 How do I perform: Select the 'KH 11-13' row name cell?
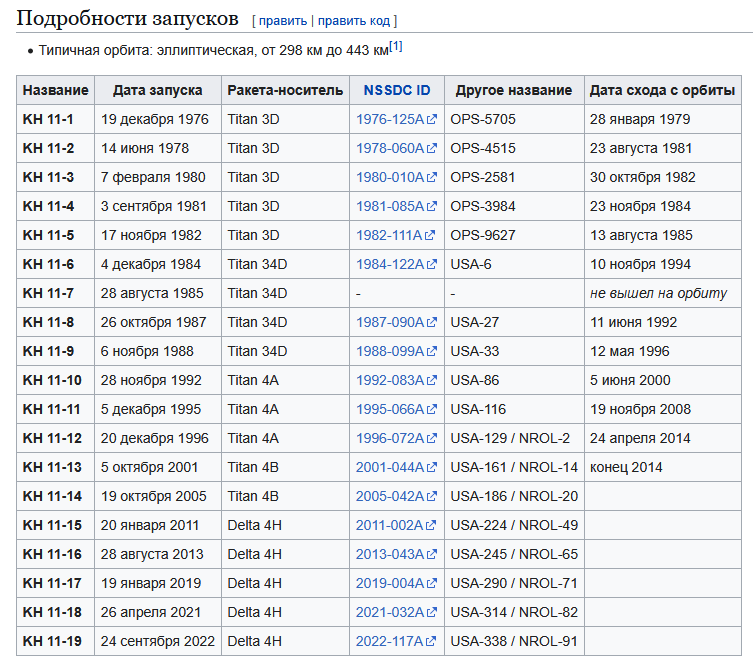[x=56, y=467]
